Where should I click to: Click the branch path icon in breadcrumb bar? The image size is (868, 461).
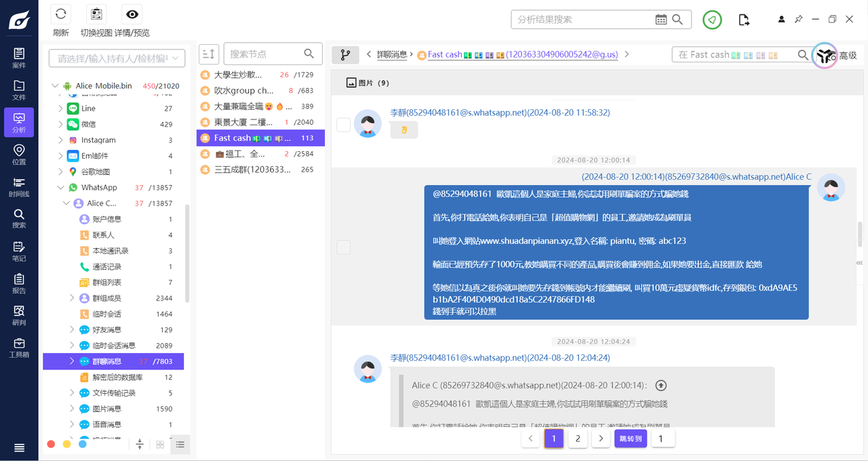pyautogui.click(x=345, y=55)
